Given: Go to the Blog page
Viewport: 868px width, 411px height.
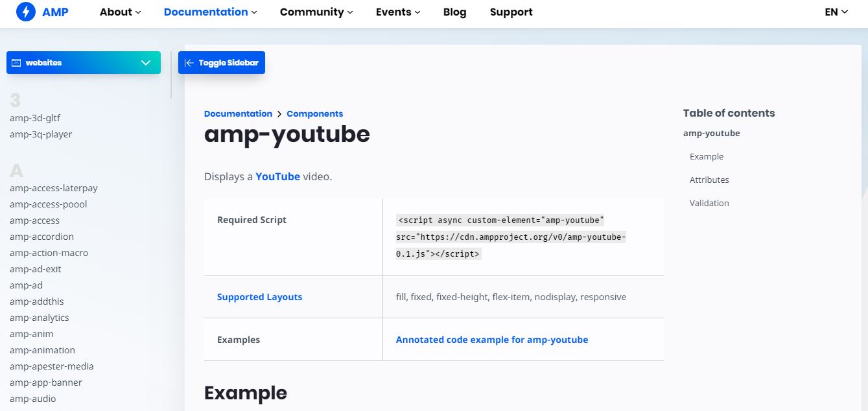Looking at the screenshot, I should tap(454, 12).
